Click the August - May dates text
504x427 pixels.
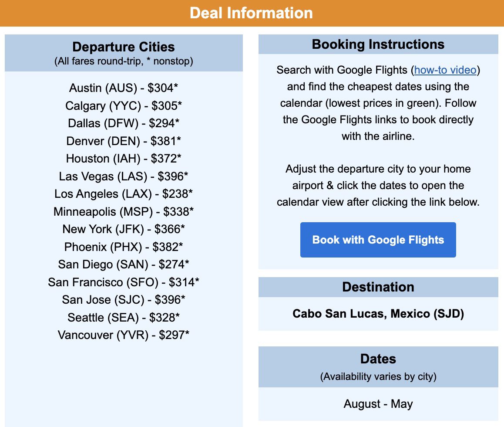click(378, 404)
